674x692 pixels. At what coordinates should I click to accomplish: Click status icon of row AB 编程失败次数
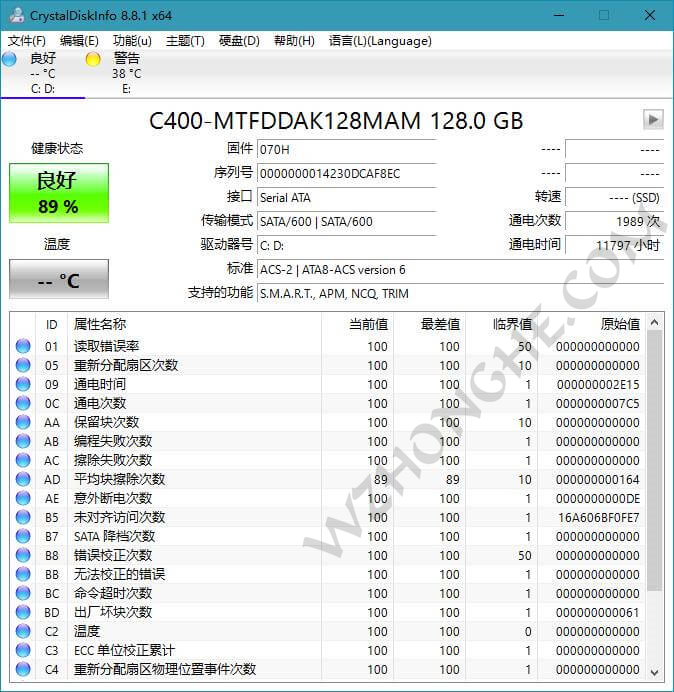coord(23,441)
